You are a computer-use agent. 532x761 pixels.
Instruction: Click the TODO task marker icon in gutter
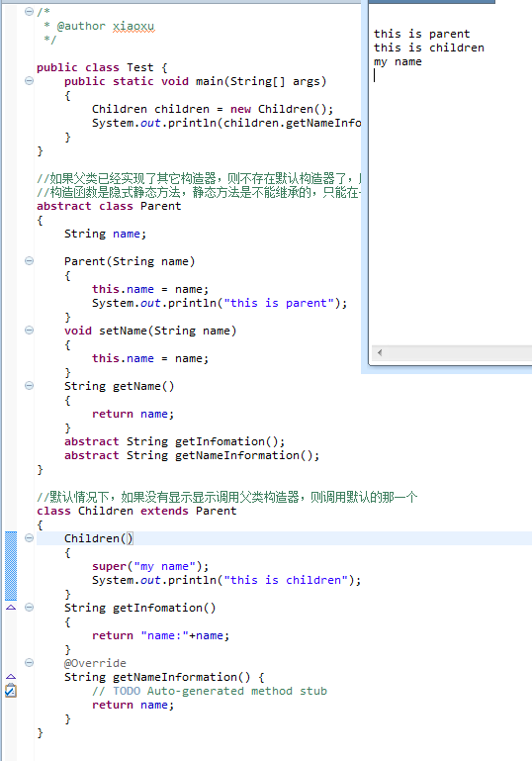pyautogui.click(x=11, y=691)
